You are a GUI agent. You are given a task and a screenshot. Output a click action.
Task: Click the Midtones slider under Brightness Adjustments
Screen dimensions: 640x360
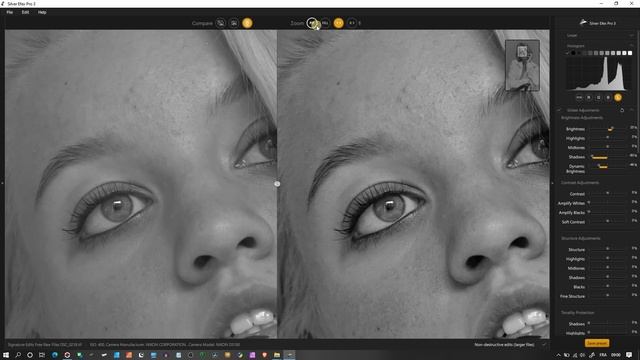click(608, 147)
